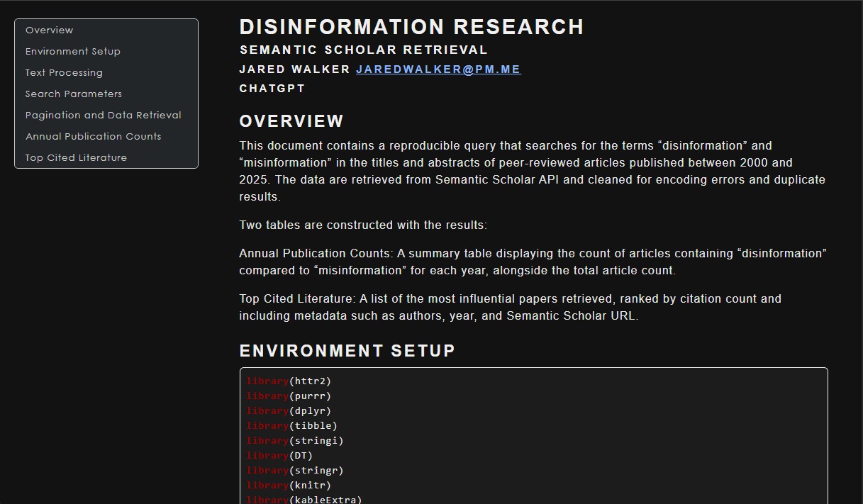Click the library(tibble) code line
Screen dimensions: 863x504
[x=291, y=426]
